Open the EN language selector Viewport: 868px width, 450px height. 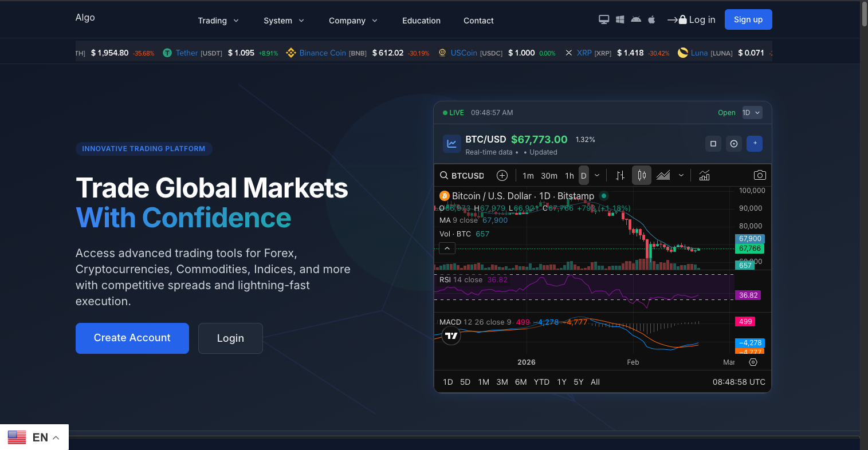tap(34, 437)
